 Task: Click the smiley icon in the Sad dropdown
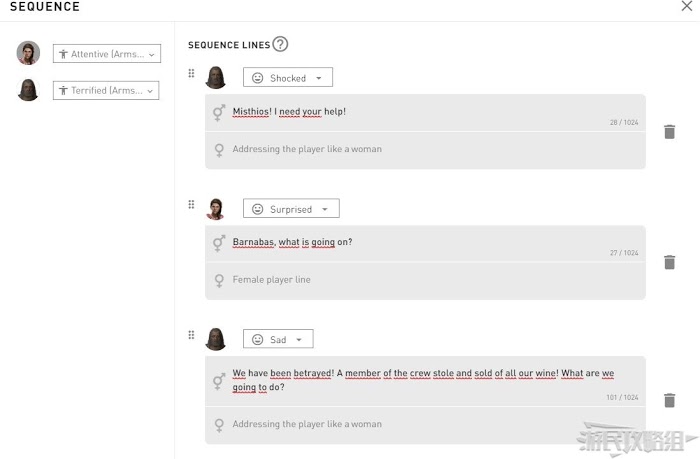(x=258, y=339)
